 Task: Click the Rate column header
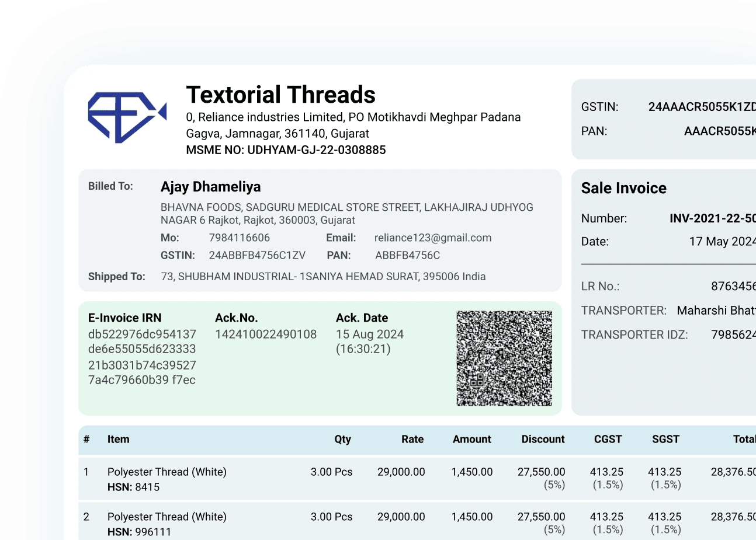coord(412,440)
